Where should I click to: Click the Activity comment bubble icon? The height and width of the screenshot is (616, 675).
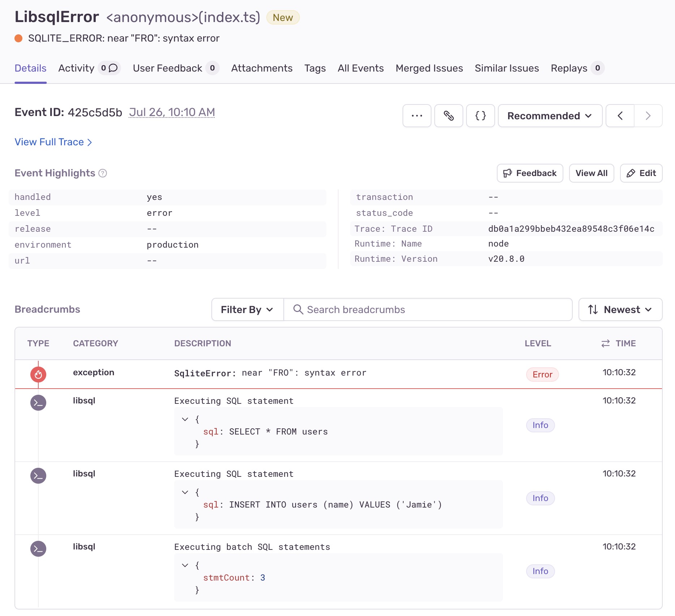(x=113, y=68)
